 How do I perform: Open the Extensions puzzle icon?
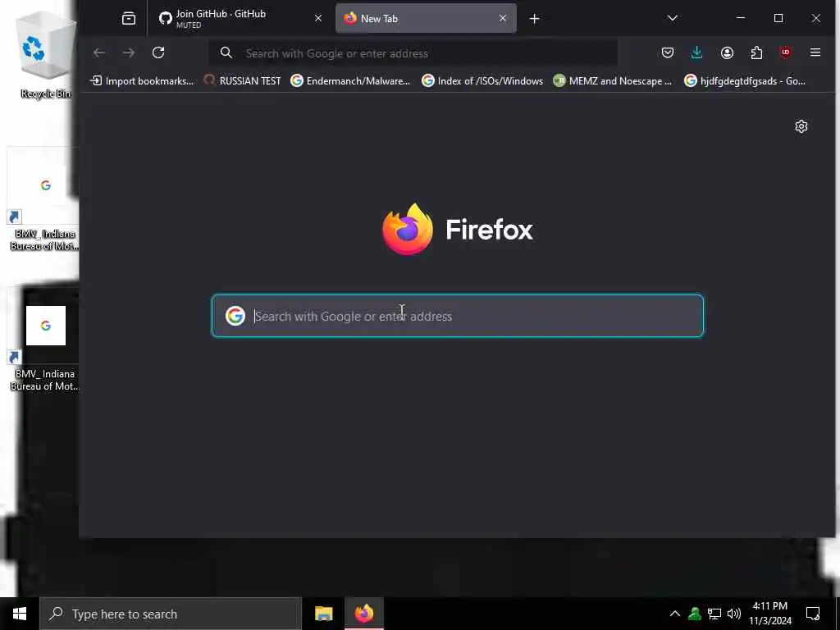(756, 52)
